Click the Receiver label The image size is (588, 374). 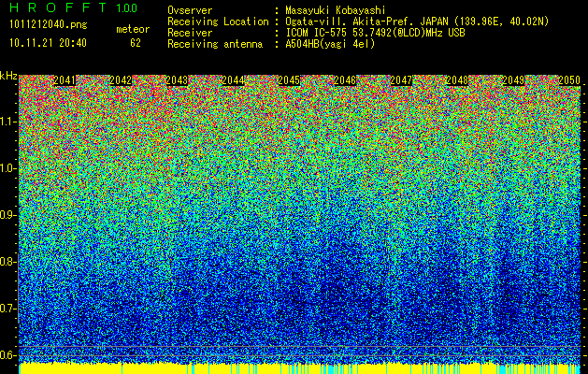tap(190, 33)
